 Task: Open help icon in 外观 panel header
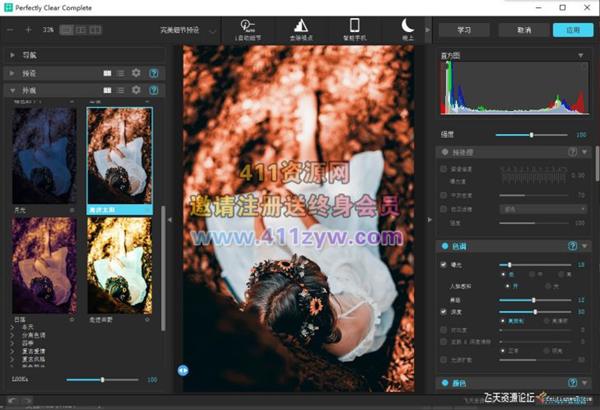pos(153,90)
